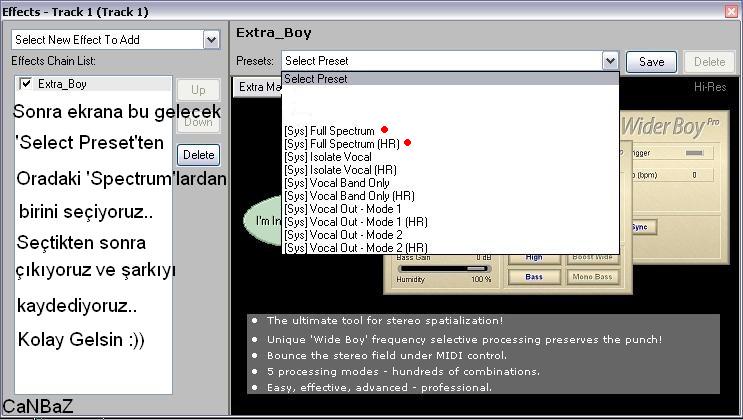This screenshot has height=420, width=743.
Task: Click the High band button
Action: coord(534,257)
